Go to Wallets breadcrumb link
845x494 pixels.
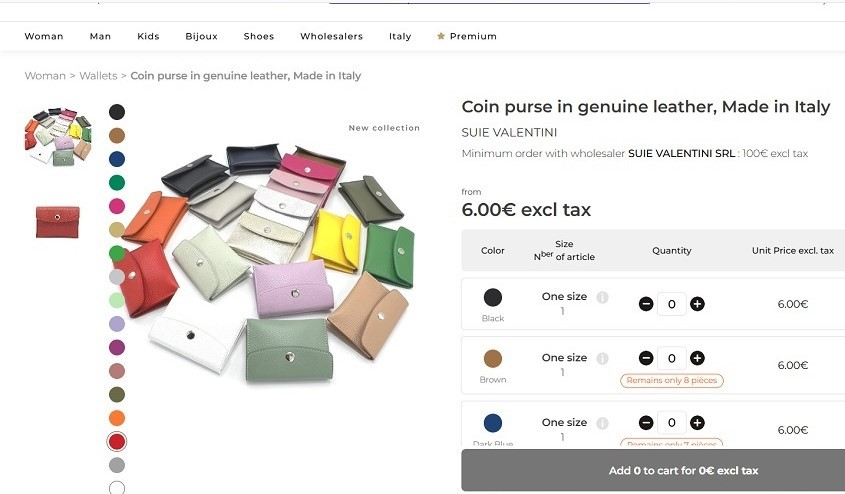pyautogui.click(x=98, y=76)
